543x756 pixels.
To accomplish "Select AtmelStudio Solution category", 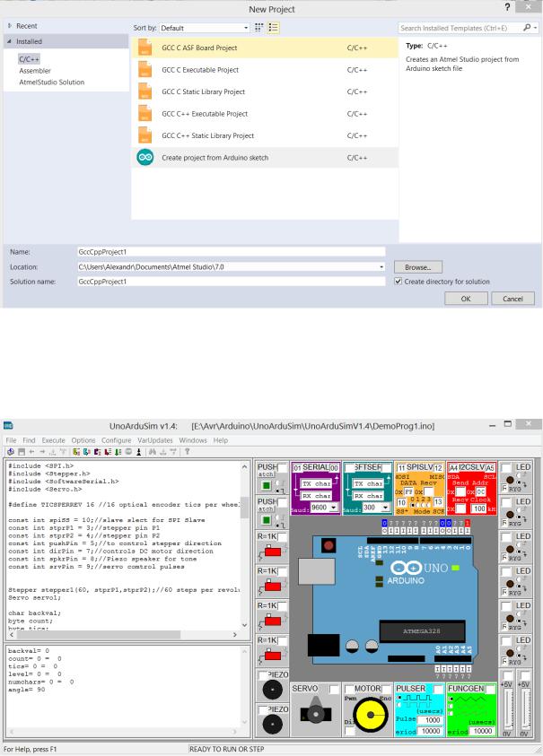I will [52, 82].
